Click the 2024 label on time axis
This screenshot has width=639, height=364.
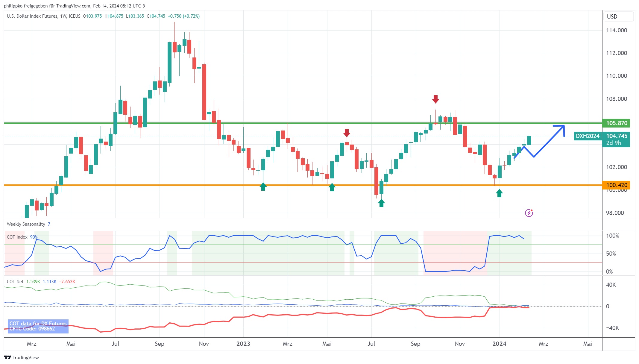tap(499, 344)
